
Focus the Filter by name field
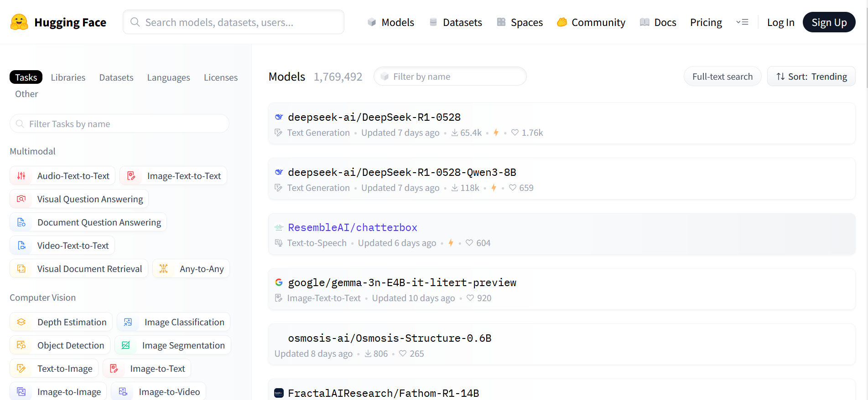[450, 76]
